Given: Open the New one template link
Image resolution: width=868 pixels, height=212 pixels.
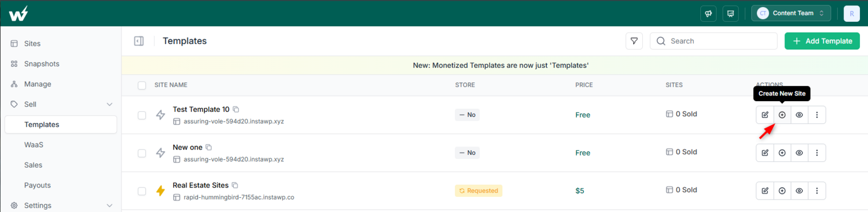Looking at the screenshot, I should tap(187, 147).
